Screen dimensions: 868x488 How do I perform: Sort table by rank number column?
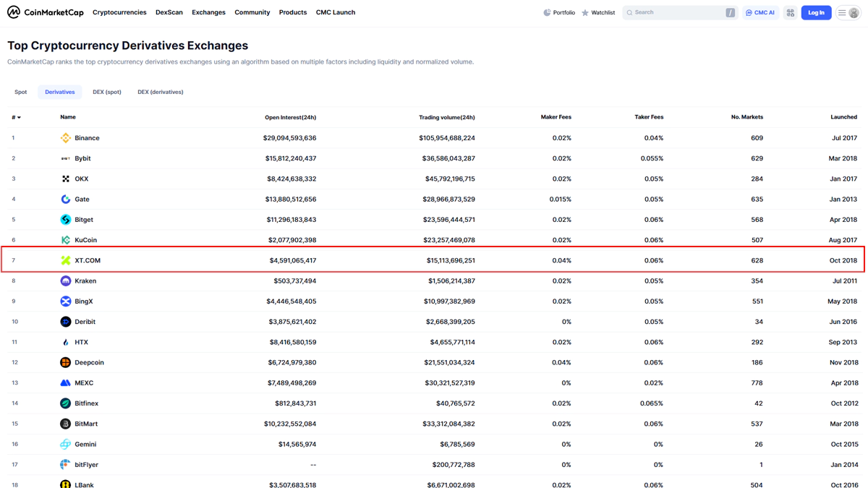click(x=16, y=117)
